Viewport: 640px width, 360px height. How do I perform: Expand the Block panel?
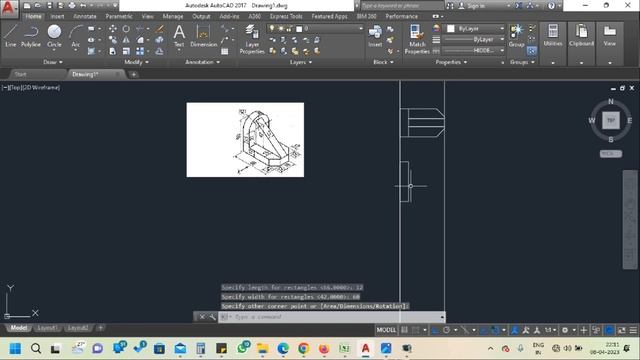point(383,62)
